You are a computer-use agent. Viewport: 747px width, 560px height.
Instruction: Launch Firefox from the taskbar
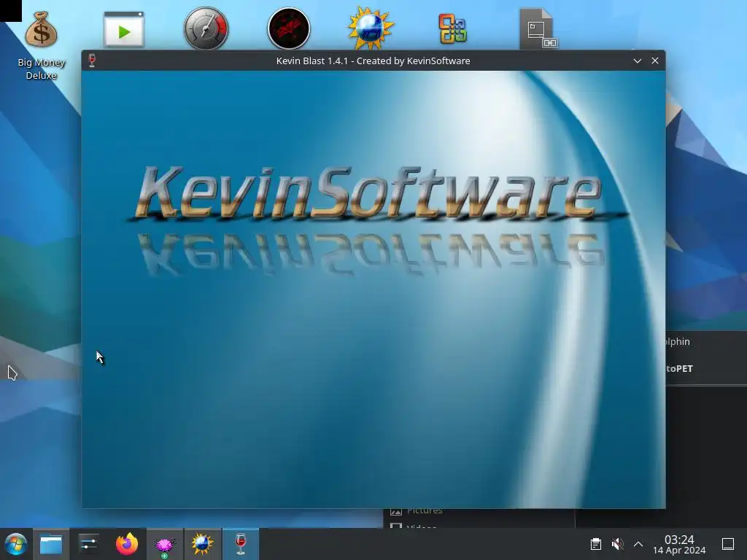click(x=127, y=544)
